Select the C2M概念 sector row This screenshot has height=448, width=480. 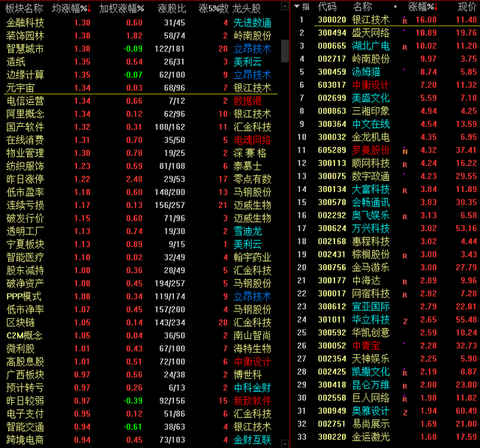click(x=141, y=335)
